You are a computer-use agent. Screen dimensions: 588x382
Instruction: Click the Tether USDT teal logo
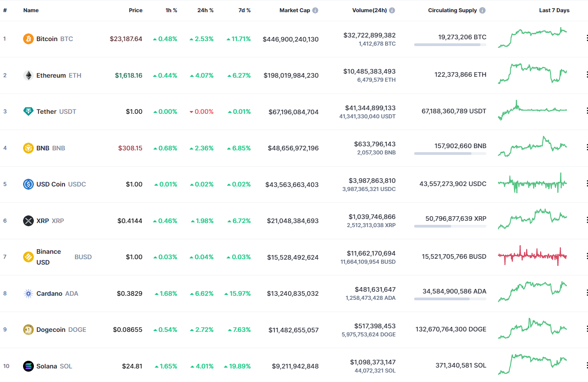pos(28,111)
